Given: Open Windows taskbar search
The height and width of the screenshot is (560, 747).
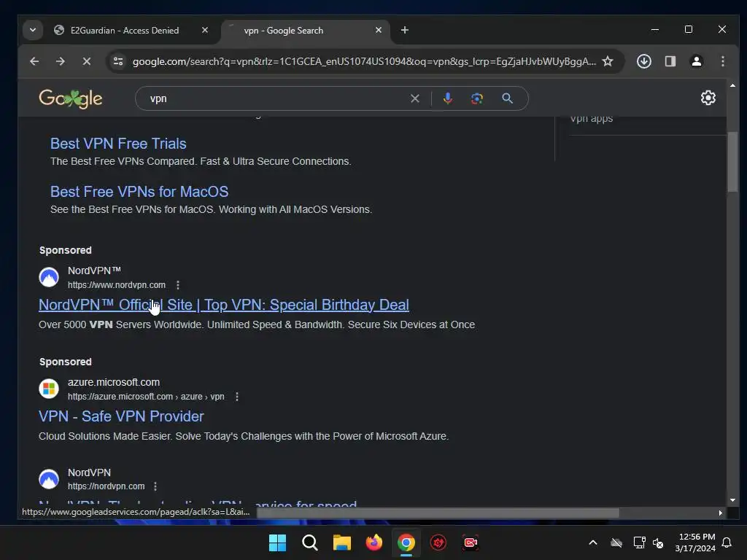Looking at the screenshot, I should point(309,542).
